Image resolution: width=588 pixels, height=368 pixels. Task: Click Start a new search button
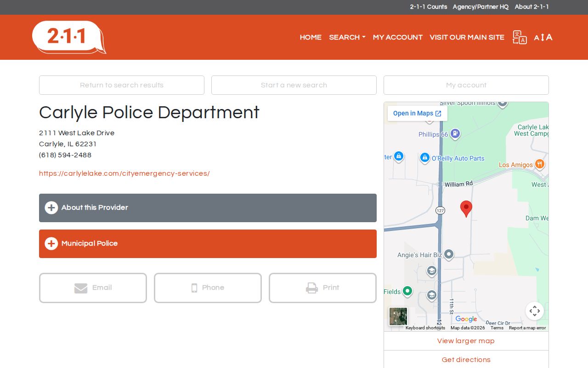coord(294,85)
